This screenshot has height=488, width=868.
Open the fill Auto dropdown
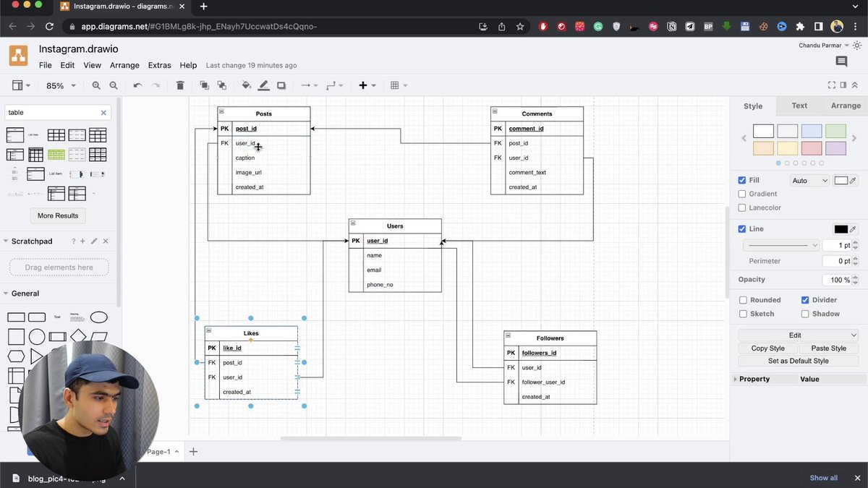[809, 181]
